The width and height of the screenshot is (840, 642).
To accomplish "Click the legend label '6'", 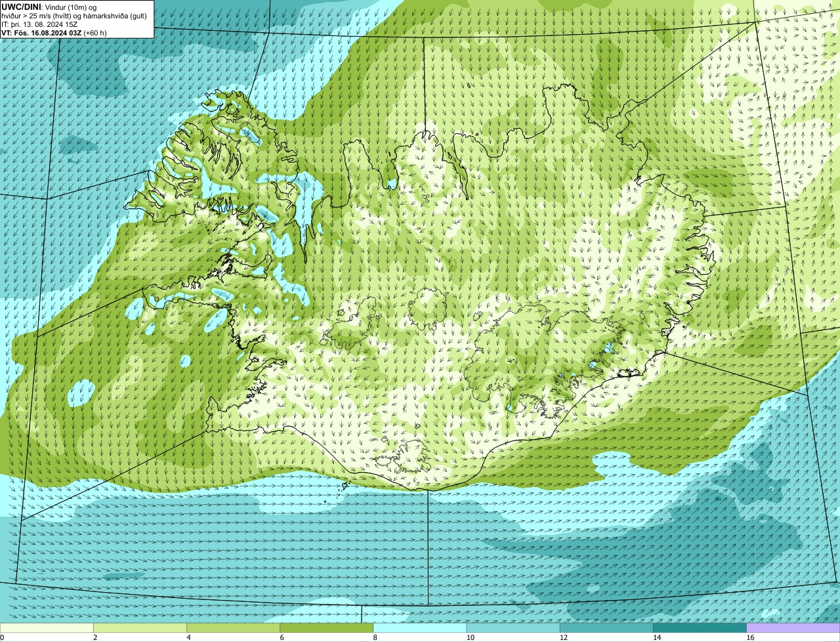I will 282,637.
